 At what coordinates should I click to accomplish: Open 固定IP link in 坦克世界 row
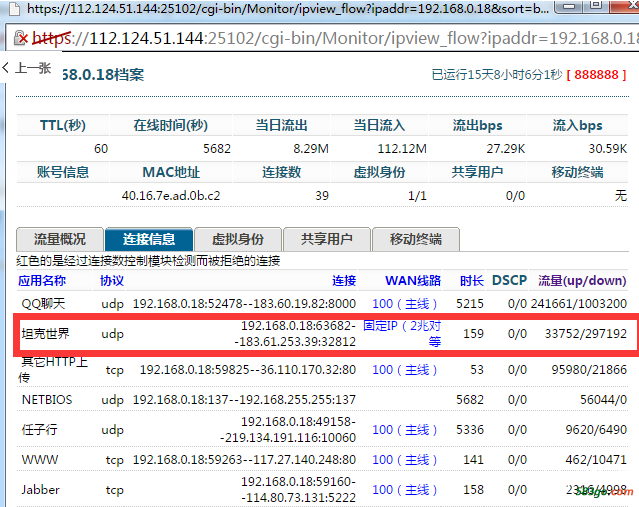402,333
